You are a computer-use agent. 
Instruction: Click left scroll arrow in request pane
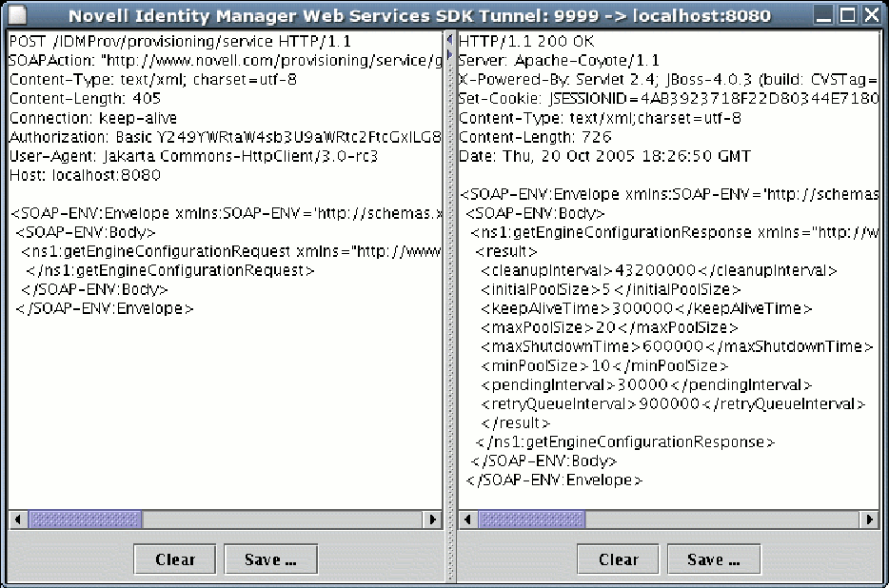tap(17, 519)
